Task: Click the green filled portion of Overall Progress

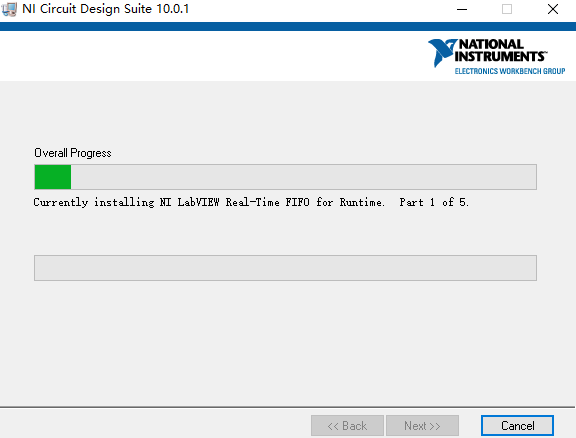Action: click(x=53, y=177)
